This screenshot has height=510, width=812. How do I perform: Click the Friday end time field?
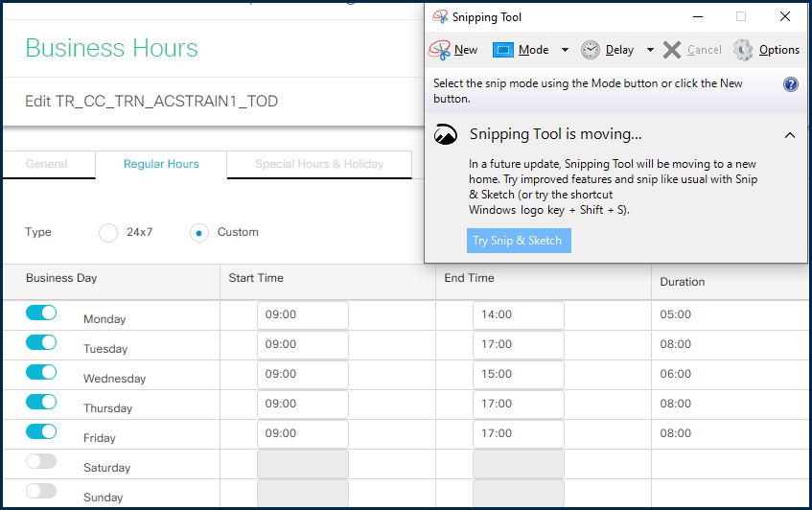coord(519,434)
